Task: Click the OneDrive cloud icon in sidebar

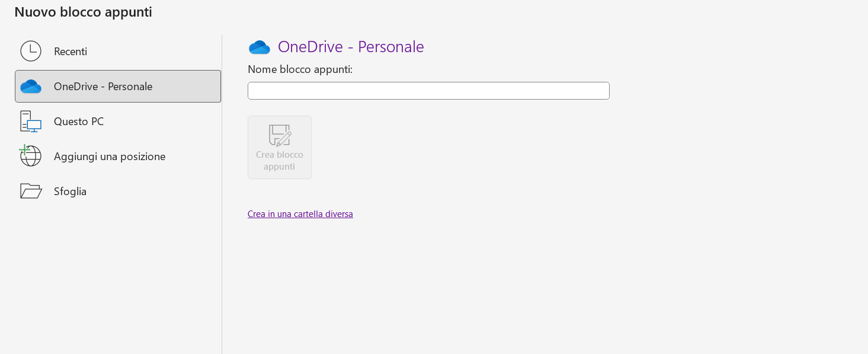Action: (x=31, y=86)
